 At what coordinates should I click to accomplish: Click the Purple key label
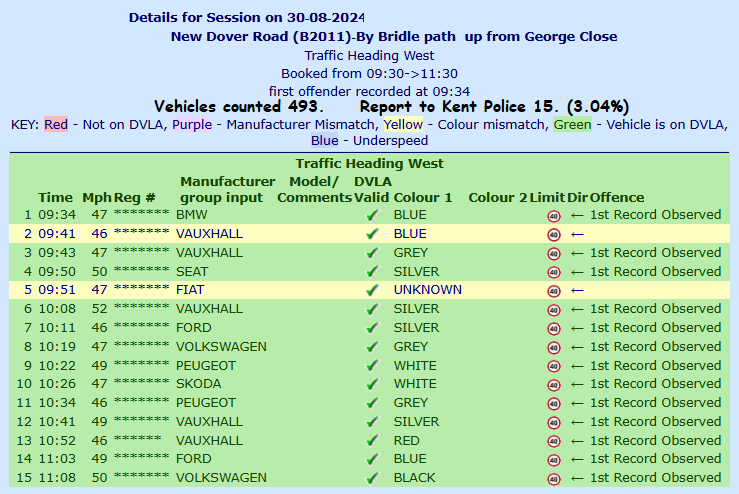click(x=192, y=124)
